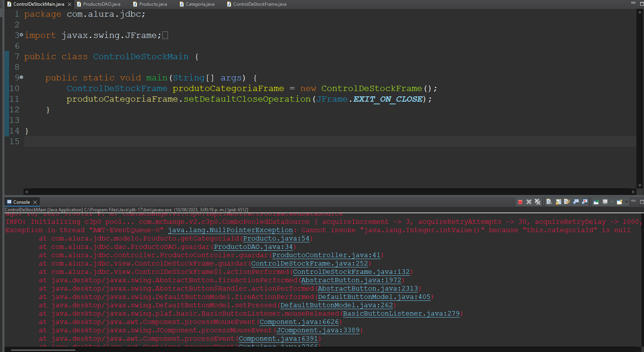644x352 pixels.
Task: Click editor horizontal scrollbar left arrow
Action: pyautogui.click(x=26, y=192)
